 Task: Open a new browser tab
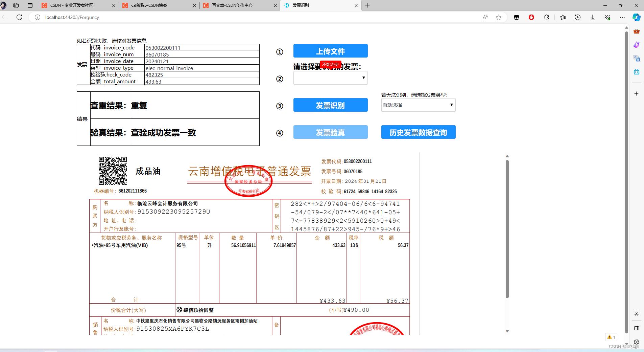point(367,5)
